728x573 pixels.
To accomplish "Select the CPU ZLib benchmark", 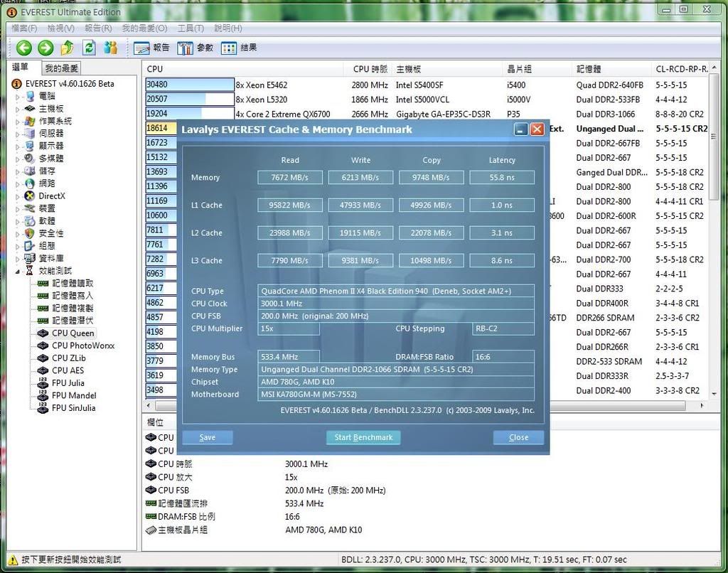I will pos(69,358).
